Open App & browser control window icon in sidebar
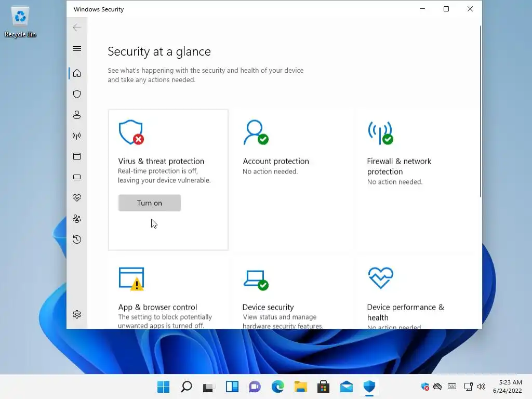Screen dimensions: 532x399 click(x=77, y=156)
